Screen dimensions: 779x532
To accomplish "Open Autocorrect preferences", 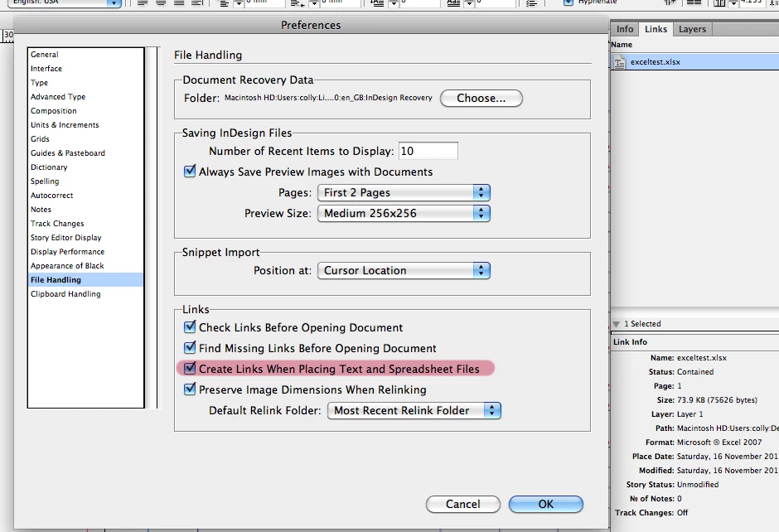I will (x=85, y=196).
